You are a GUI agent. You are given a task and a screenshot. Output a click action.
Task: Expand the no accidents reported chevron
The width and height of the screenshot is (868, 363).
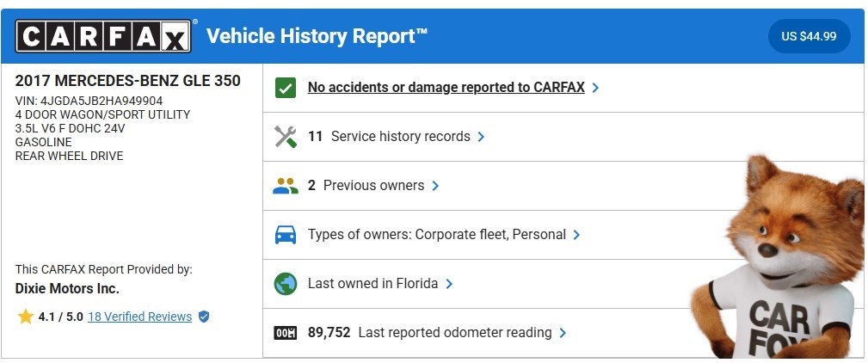[x=596, y=88]
